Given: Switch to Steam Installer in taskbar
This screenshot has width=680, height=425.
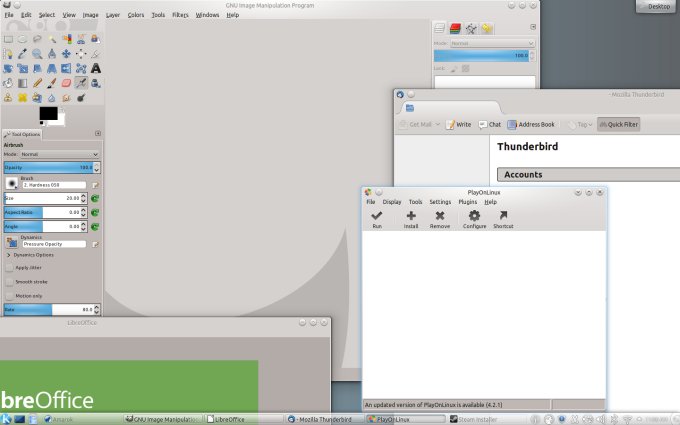Looking at the screenshot, I should tap(485, 419).
